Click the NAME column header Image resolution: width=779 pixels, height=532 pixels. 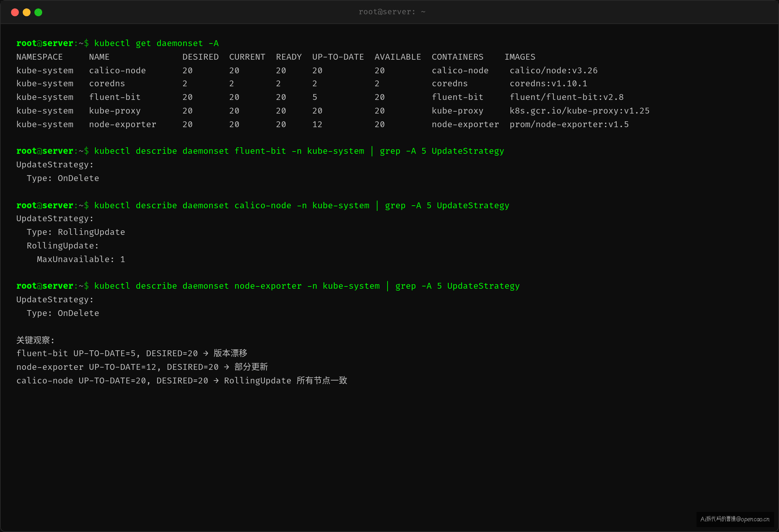99,57
